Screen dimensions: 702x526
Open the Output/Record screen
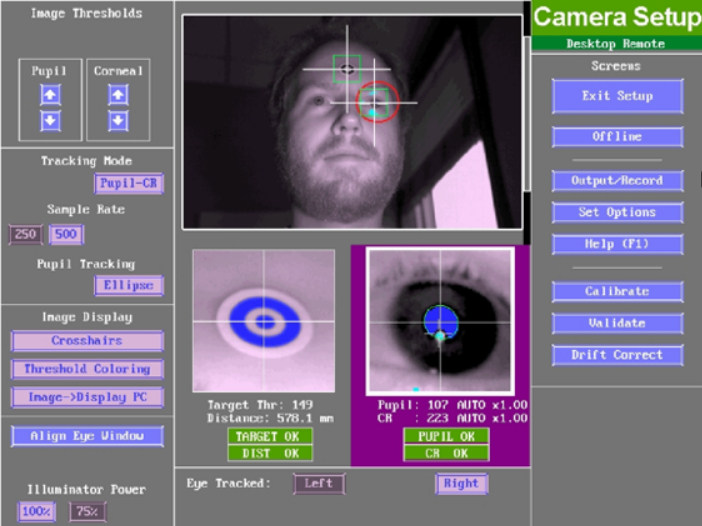(x=617, y=181)
